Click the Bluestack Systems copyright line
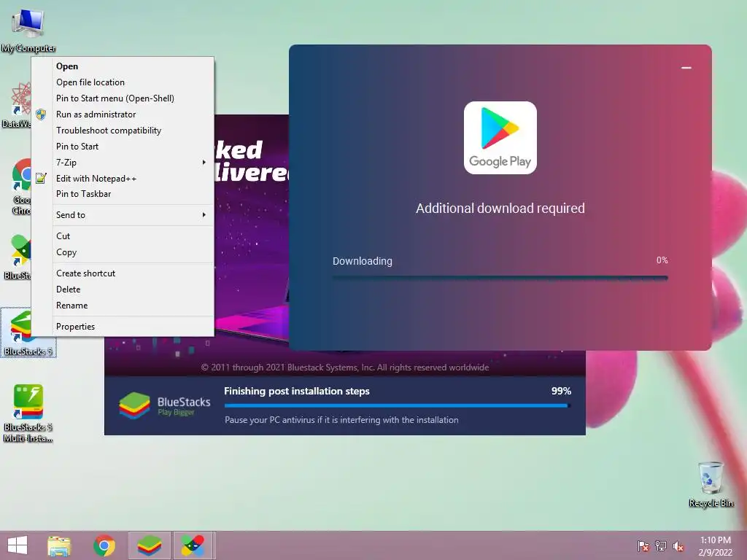The width and height of the screenshot is (747, 560). [345, 367]
